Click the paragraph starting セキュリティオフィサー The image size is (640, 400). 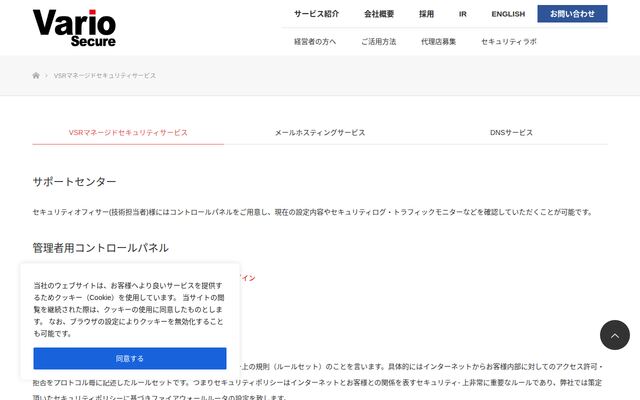pyautogui.click(x=312, y=212)
